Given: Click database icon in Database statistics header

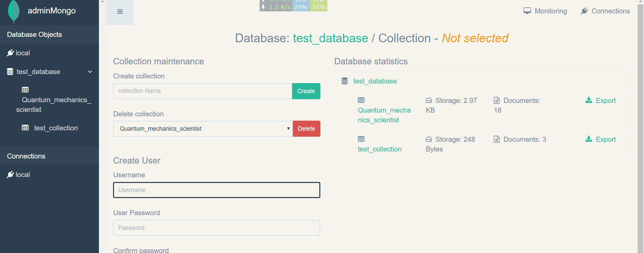Looking at the screenshot, I should coord(344,81).
